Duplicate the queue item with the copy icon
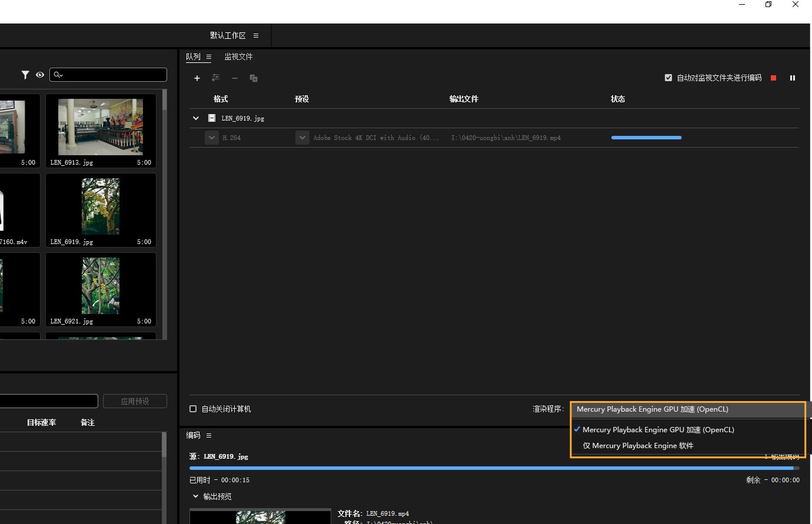The height and width of the screenshot is (524, 812). [x=254, y=78]
